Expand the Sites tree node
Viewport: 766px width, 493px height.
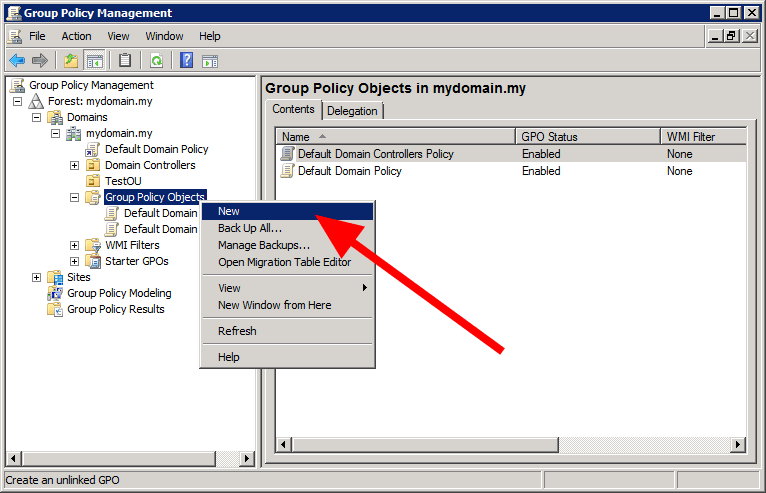click(x=36, y=277)
